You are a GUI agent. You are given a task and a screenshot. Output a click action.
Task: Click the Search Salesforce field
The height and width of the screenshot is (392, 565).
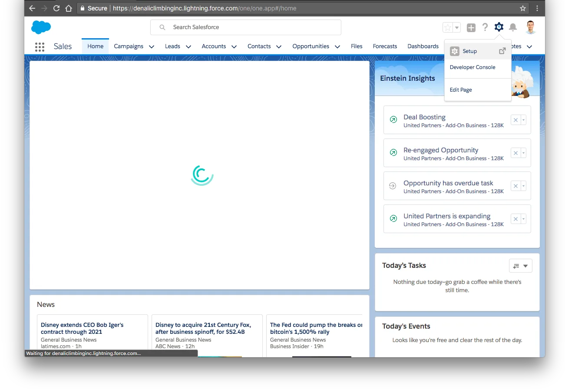pos(246,27)
